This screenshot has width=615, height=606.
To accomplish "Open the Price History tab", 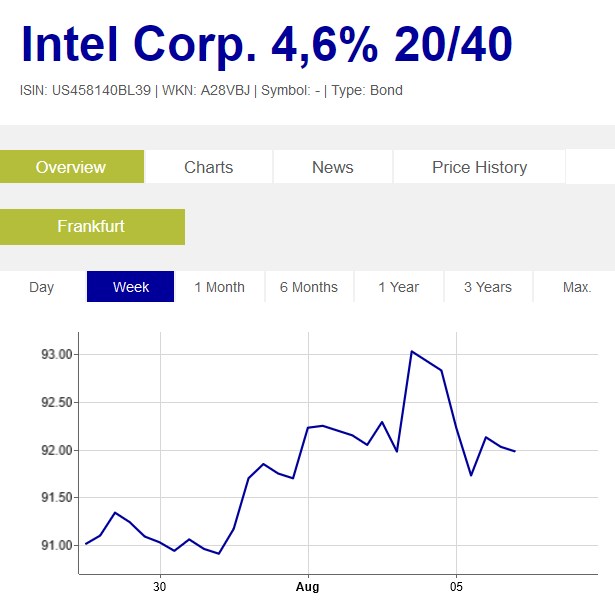I will (x=479, y=167).
